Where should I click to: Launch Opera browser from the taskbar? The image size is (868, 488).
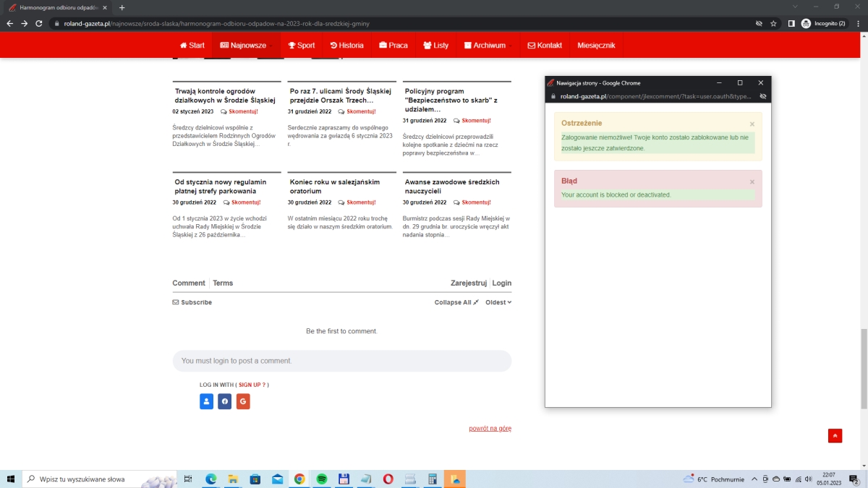pos(388,479)
